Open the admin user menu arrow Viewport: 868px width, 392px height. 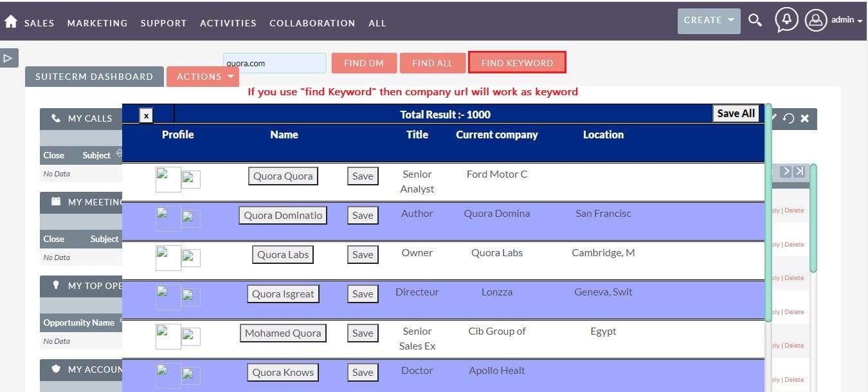point(860,21)
